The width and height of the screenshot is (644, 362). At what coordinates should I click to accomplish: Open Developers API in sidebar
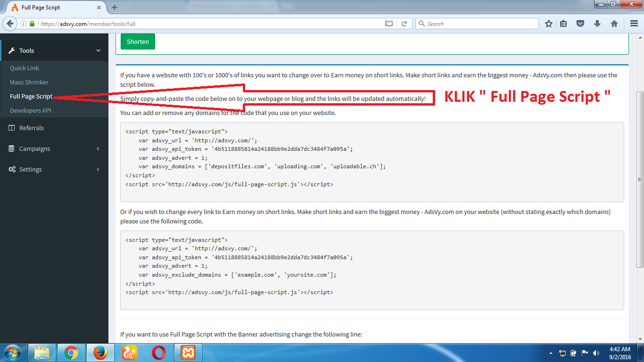31,110
